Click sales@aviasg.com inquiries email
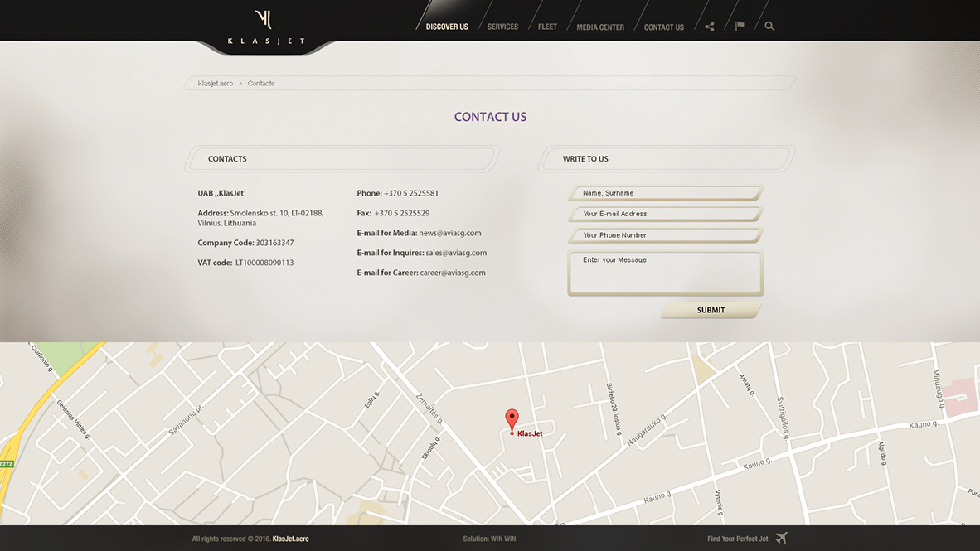The width and height of the screenshot is (980, 551). pos(456,253)
